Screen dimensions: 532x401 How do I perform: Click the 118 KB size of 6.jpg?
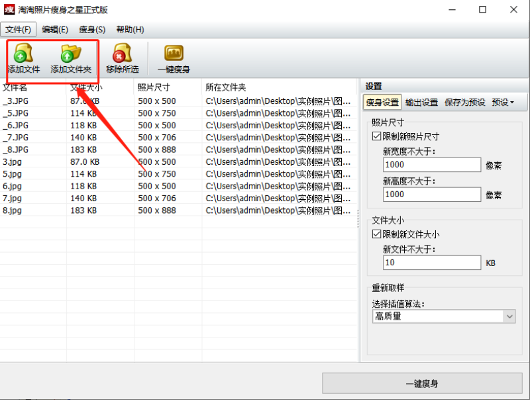(x=83, y=186)
